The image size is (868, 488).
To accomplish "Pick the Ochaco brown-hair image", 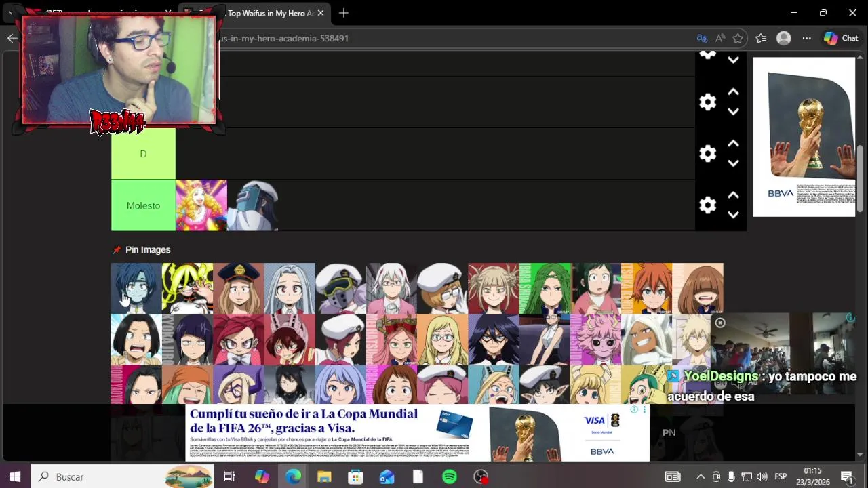I will 391,385.
